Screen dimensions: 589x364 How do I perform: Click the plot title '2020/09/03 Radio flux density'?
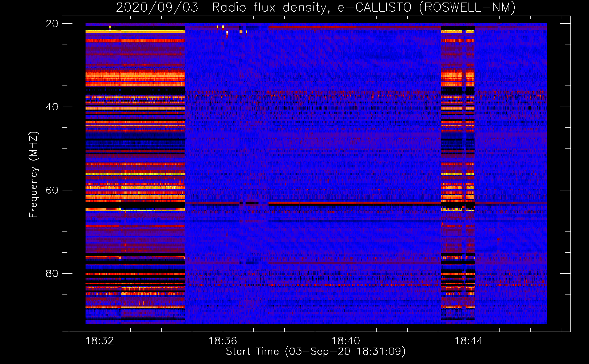pos(221,8)
